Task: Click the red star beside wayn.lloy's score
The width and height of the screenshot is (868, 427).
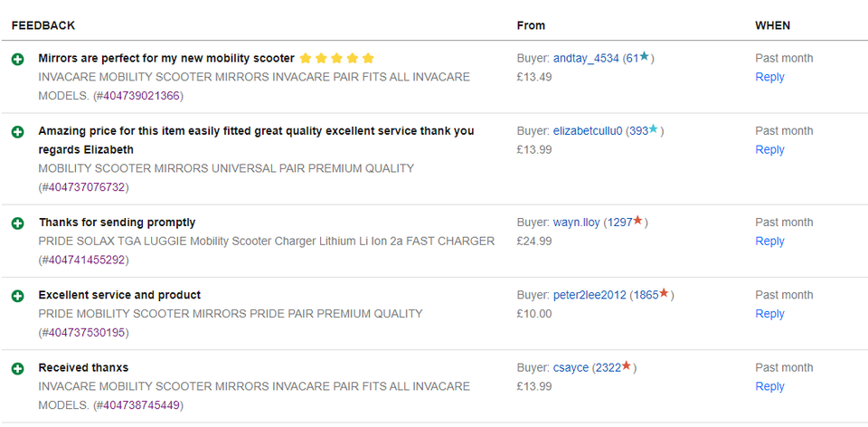Action: pyautogui.click(x=637, y=221)
